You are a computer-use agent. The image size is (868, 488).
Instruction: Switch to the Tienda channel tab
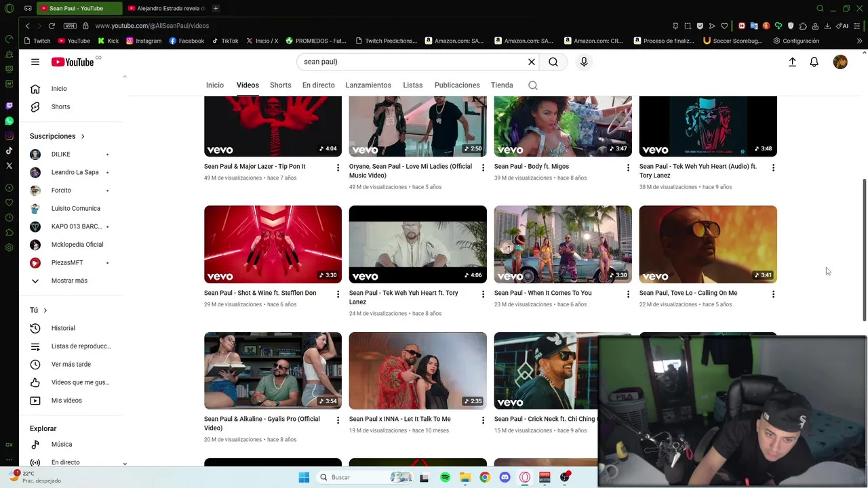[x=502, y=85]
